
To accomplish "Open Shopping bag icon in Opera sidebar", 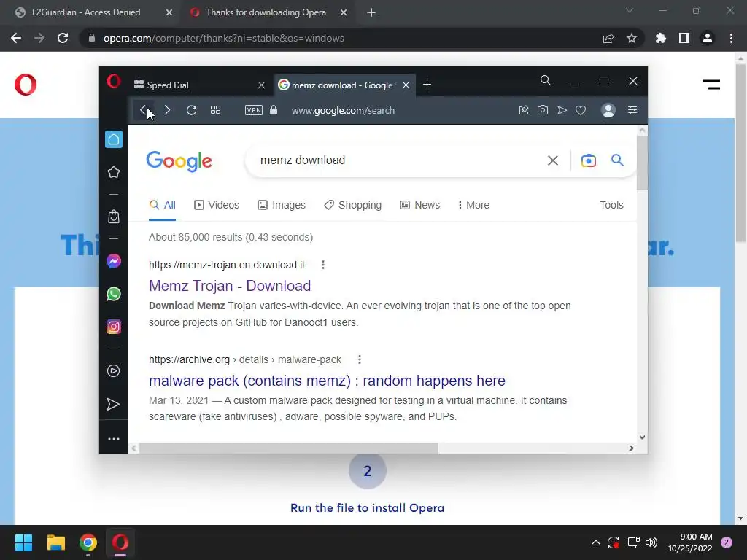I will point(114,217).
